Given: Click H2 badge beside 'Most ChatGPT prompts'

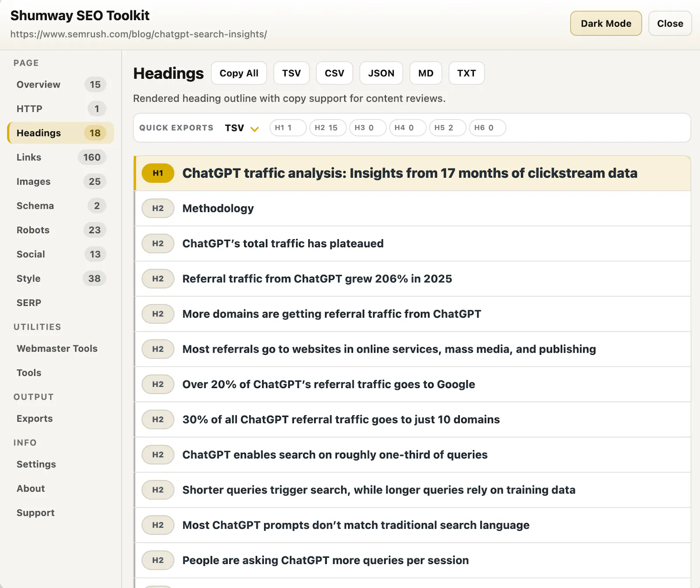Looking at the screenshot, I should point(158,525).
